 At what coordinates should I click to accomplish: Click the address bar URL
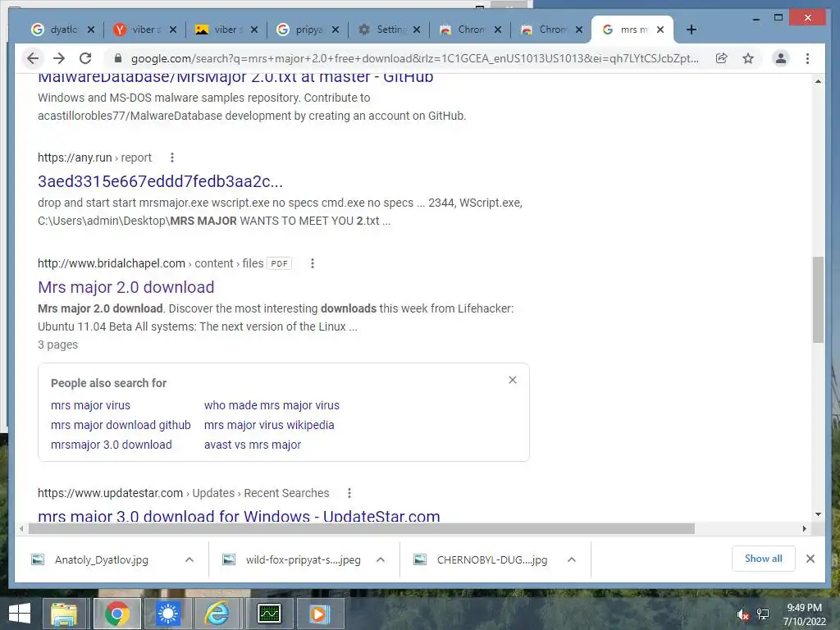click(x=414, y=58)
